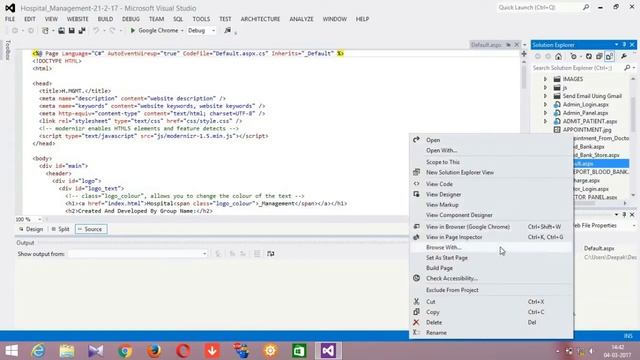Screen dimensions: 640x360
Task: Click the Open File toolbar icon
Action: [x=61, y=31]
